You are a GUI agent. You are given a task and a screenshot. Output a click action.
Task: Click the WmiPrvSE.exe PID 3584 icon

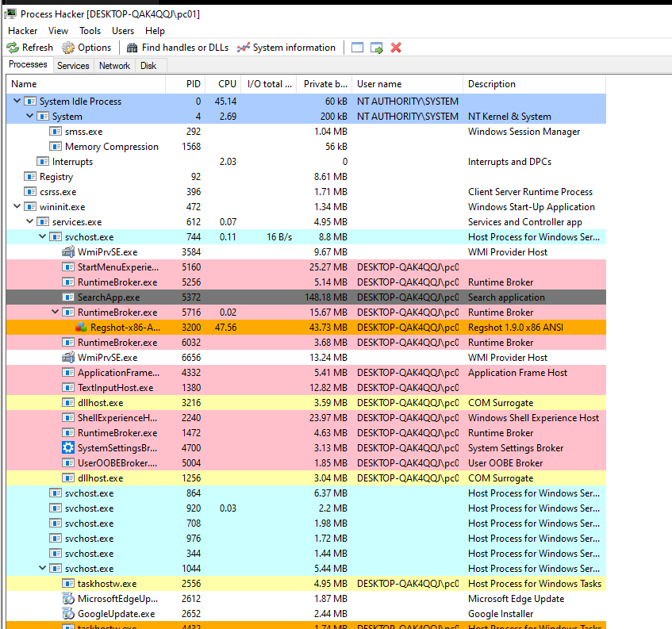pos(68,252)
